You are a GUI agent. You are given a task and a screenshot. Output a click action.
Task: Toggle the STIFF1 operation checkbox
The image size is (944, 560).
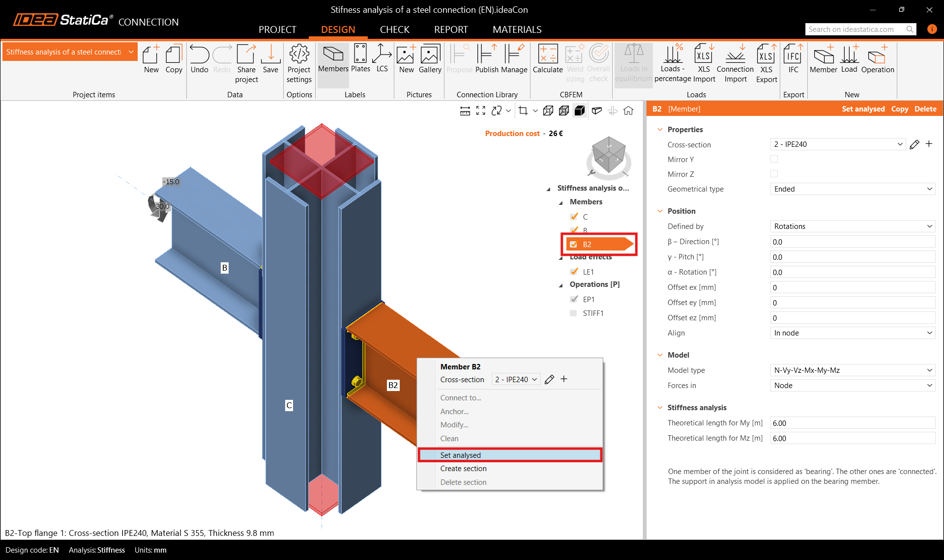click(573, 313)
